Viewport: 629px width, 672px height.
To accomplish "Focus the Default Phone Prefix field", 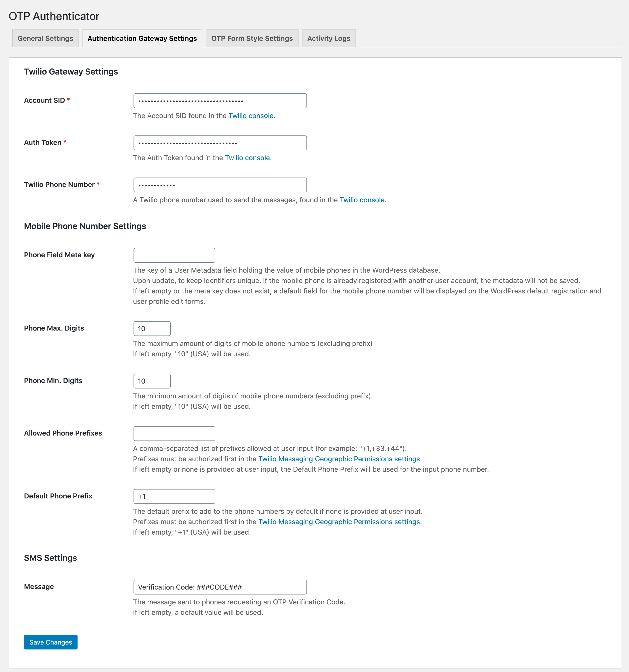I will (x=174, y=496).
